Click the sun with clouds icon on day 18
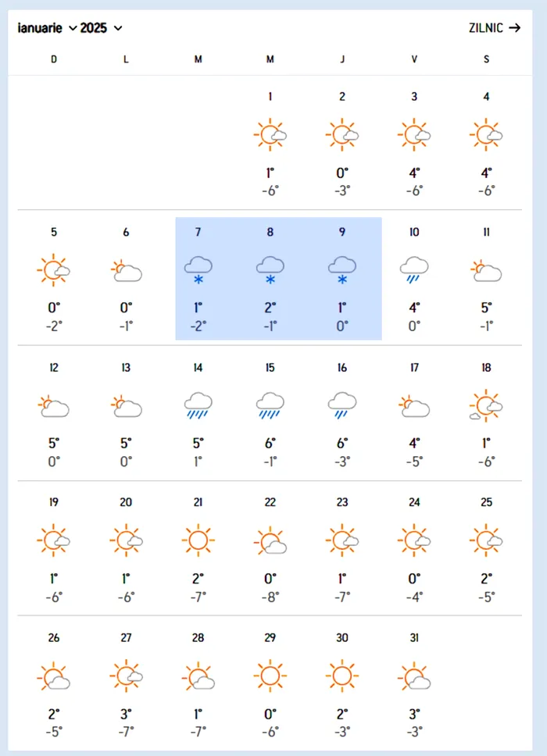The height and width of the screenshot is (756, 547). pyautogui.click(x=486, y=406)
